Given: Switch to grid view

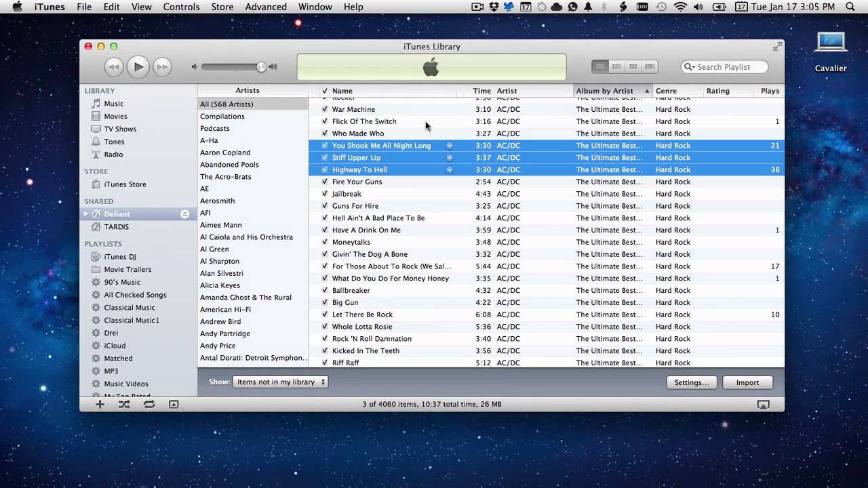Looking at the screenshot, I should tap(633, 66).
